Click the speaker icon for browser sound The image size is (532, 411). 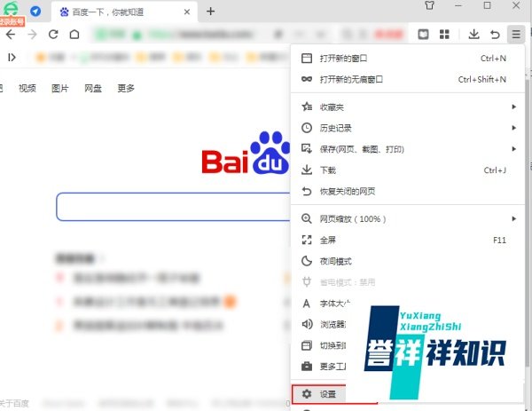[307, 324]
